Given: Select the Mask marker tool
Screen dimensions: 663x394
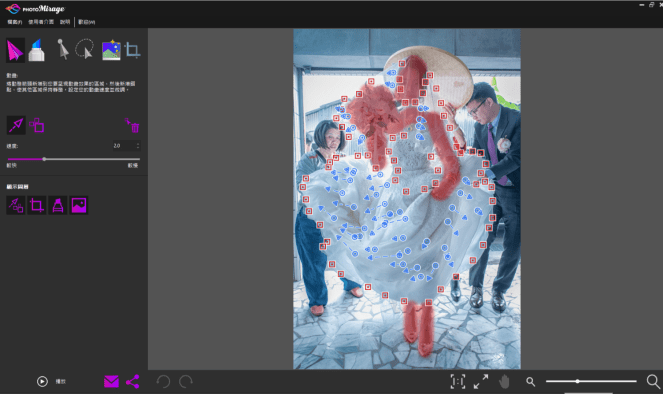Looking at the screenshot, I should tap(37, 50).
